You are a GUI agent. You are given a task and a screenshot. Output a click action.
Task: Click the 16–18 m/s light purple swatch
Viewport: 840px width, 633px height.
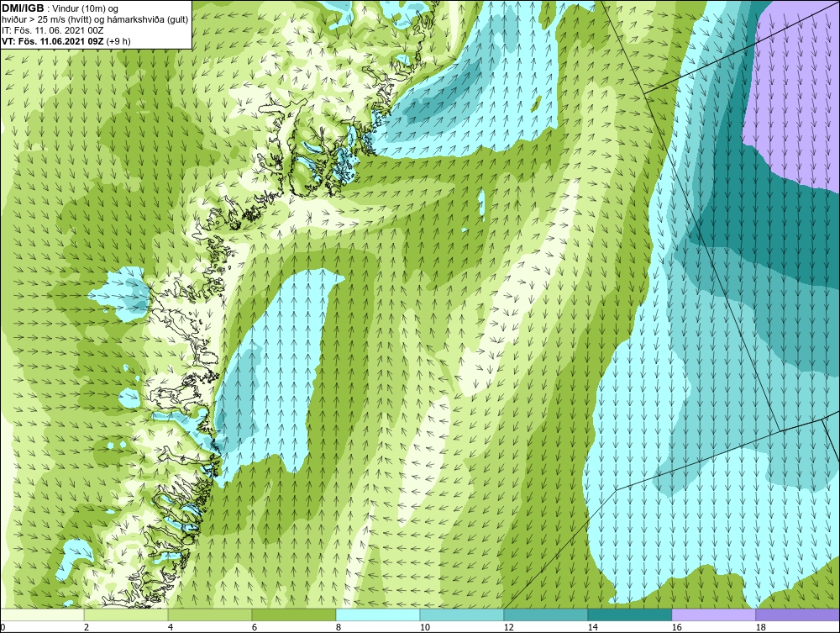[x=713, y=615]
